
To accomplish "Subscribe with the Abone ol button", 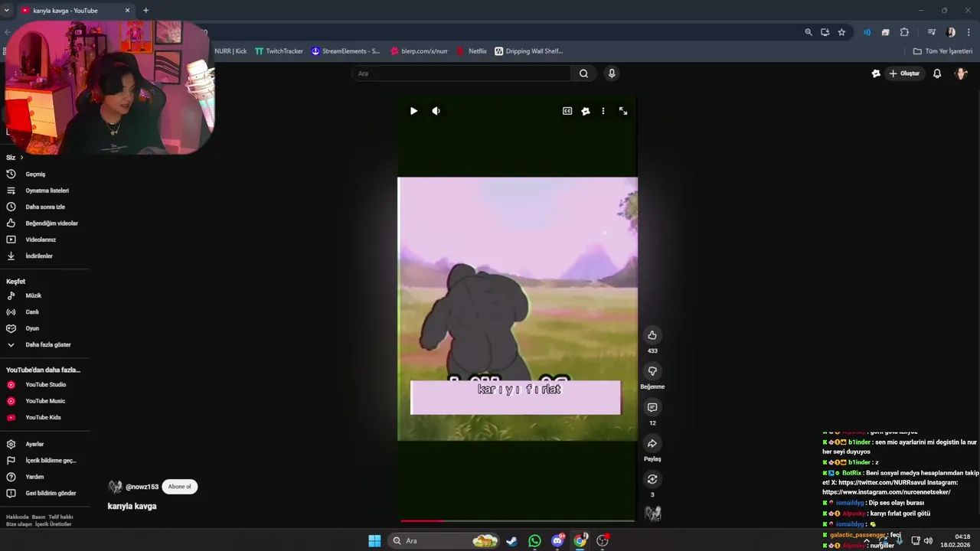I will click(x=179, y=487).
